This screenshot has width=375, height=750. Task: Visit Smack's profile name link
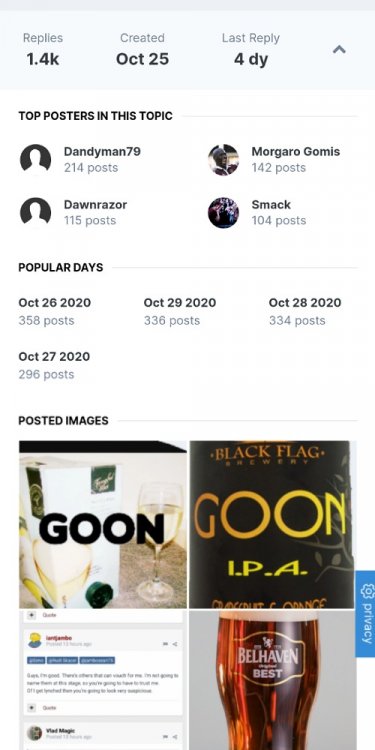[x=271, y=205]
